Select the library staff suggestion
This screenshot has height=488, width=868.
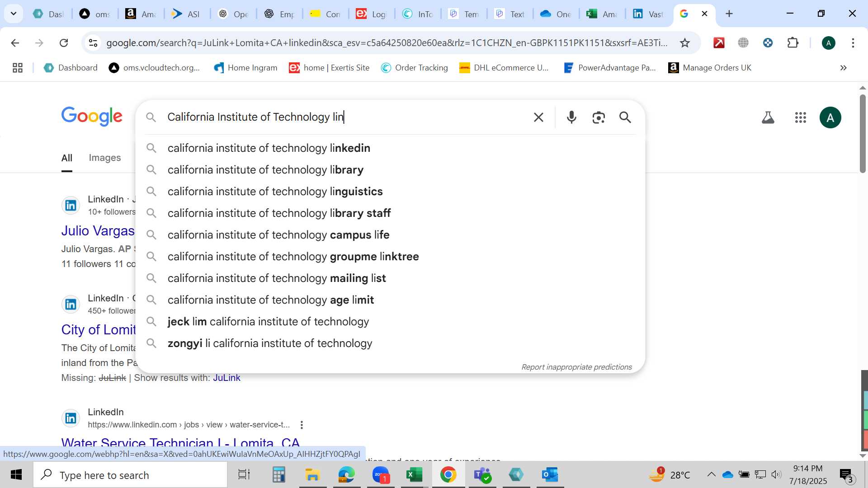390,213
